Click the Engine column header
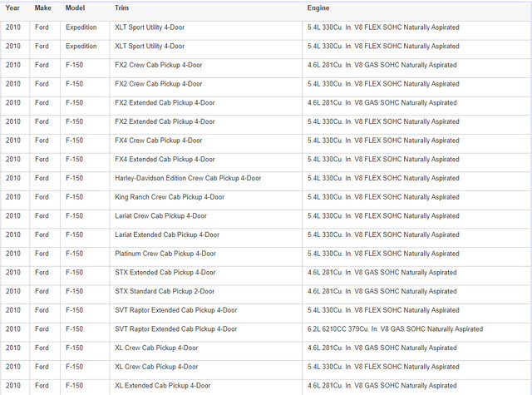This screenshot has height=395, width=532. [x=318, y=7]
